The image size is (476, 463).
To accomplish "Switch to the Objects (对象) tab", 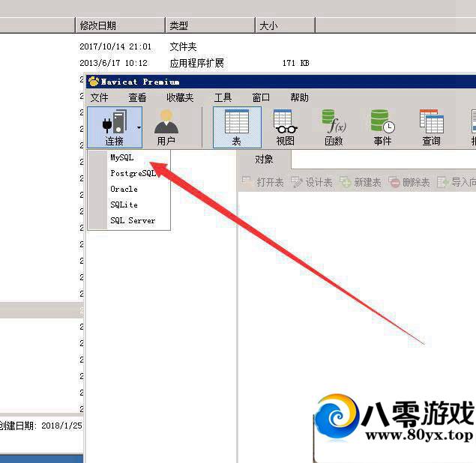I will [264, 159].
